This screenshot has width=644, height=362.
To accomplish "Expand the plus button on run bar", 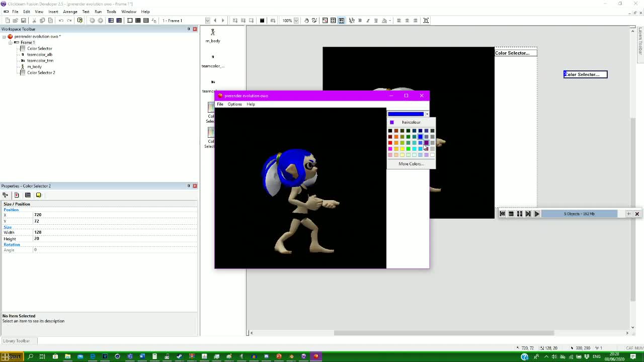I will [x=628, y=214].
